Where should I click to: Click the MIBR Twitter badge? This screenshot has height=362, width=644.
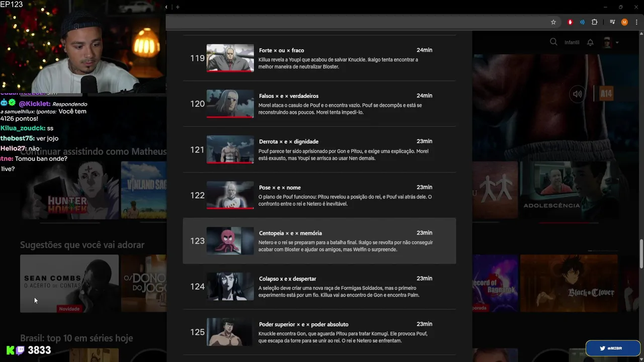click(613, 348)
